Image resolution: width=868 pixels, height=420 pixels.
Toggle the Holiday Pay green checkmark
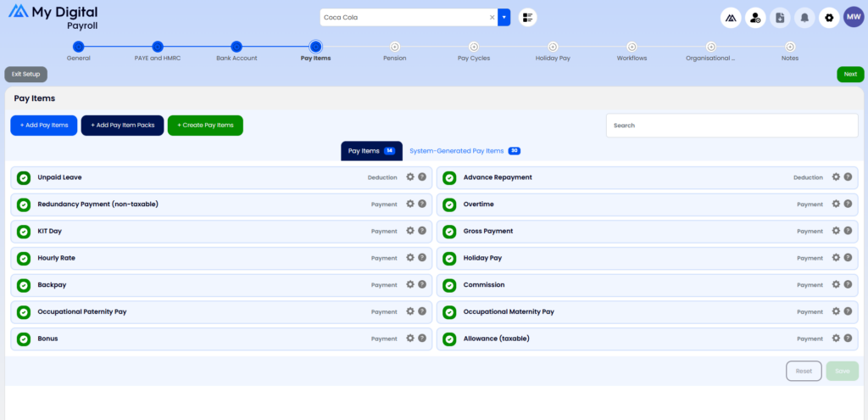point(449,259)
